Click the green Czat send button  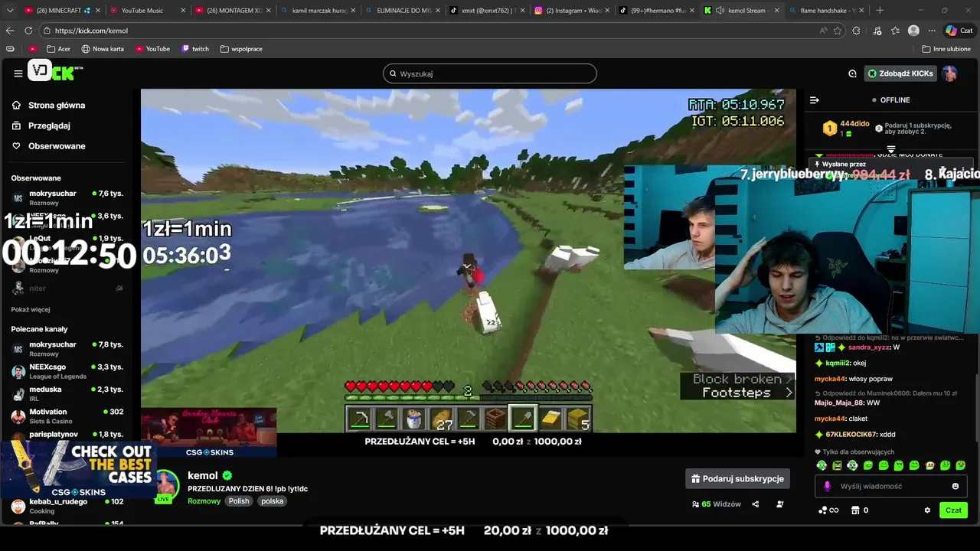953,510
